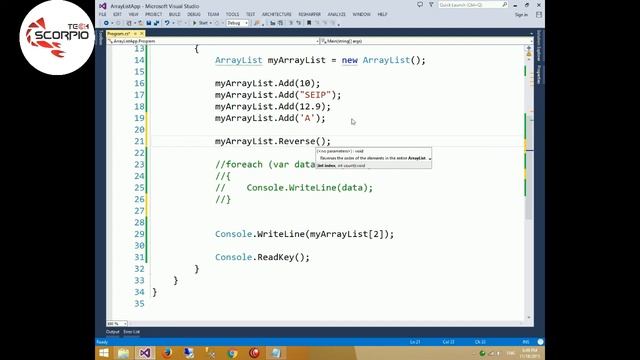
Task: Open the TEAM menu
Action: point(213,14)
